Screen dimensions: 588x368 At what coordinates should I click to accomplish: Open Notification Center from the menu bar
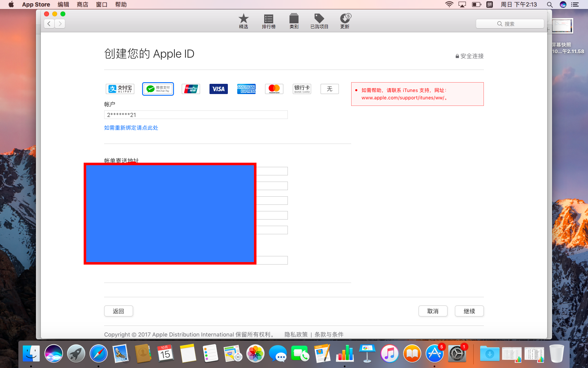575,4
